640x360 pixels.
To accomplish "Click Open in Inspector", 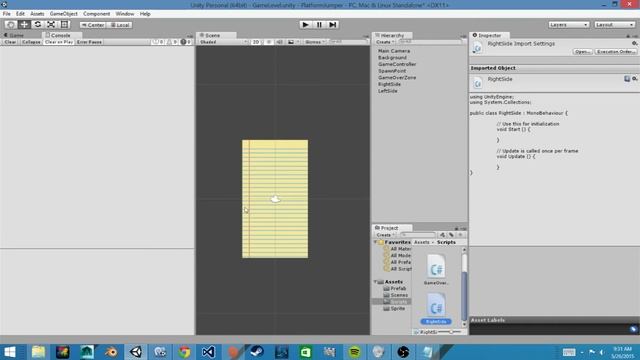I will [582, 52].
